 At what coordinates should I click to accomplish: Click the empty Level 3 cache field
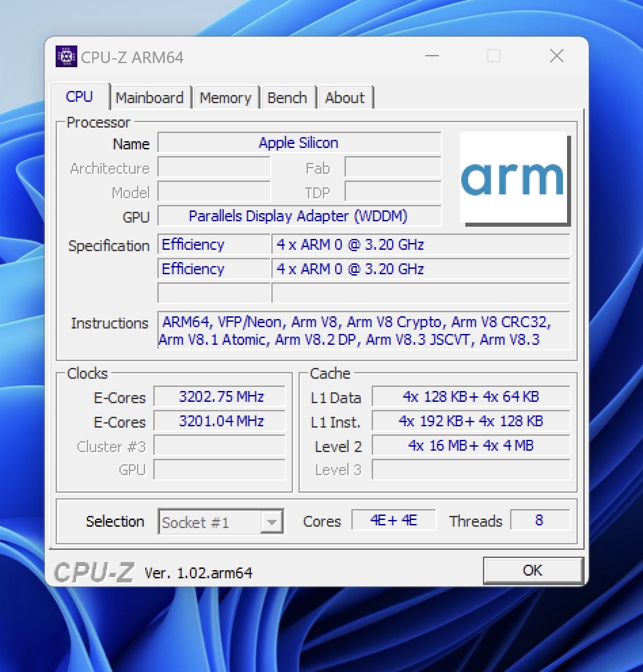pyautogui.click(x=471, y=470)
